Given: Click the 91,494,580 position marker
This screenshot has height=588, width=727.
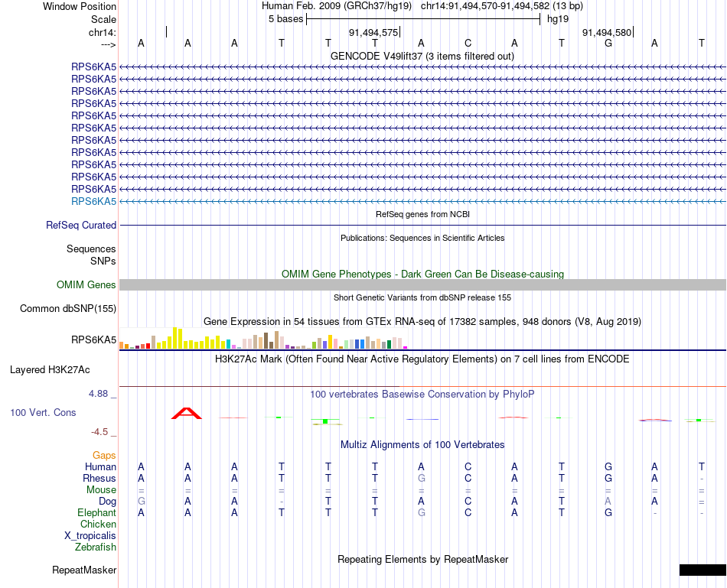Looking at the screenshot, I should pyautogui.click(x=607, y=32).
